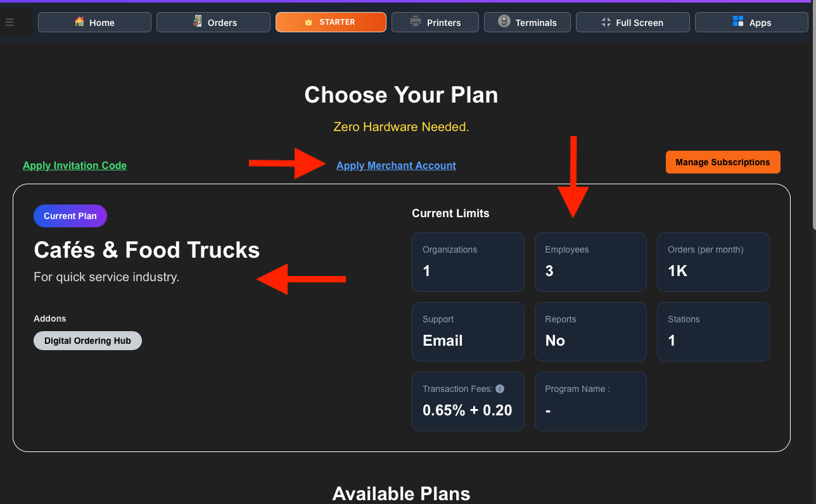Click the Support tile showing Email
Image resolution: width=816 pixels, height=504 pixels.
click(468, 331)
